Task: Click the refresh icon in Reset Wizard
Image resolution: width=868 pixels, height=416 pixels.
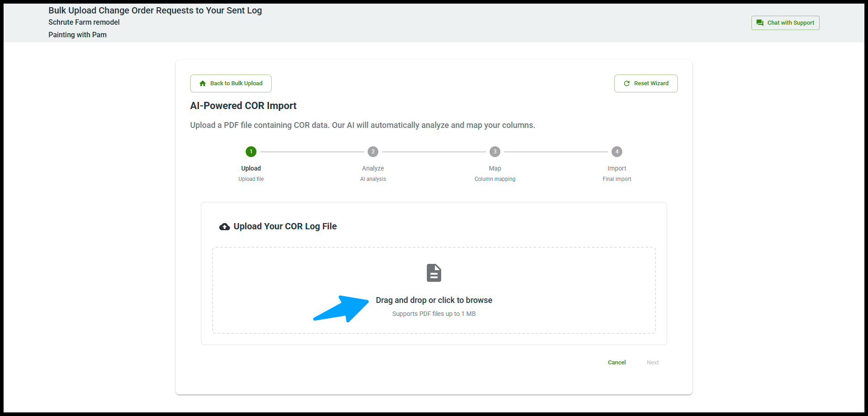Action: point(627,83)
